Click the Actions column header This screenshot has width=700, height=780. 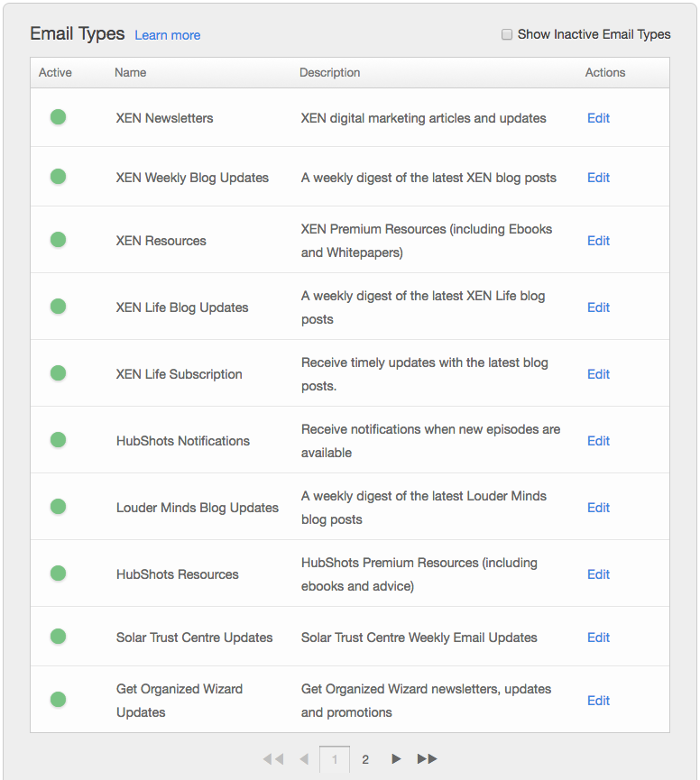605,73
